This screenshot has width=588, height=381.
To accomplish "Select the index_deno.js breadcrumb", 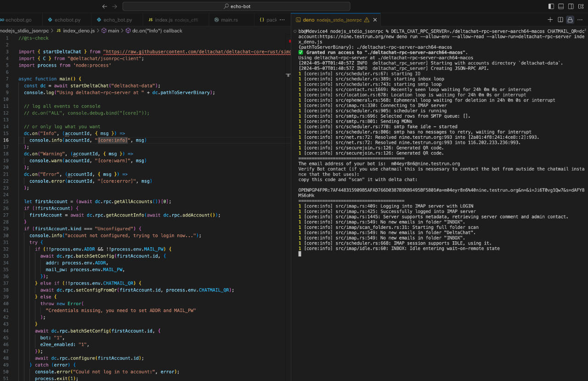I will 79,31.
